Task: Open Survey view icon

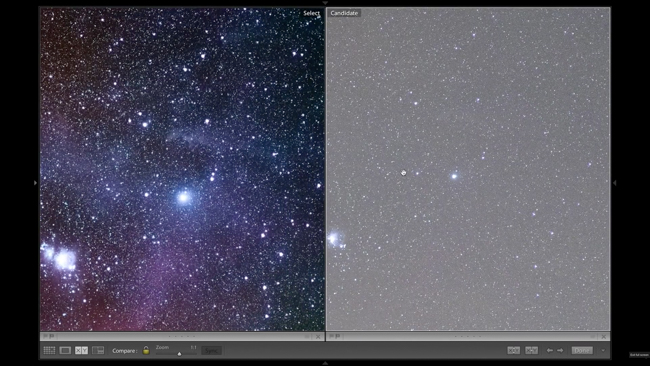Action: point(98,351)
